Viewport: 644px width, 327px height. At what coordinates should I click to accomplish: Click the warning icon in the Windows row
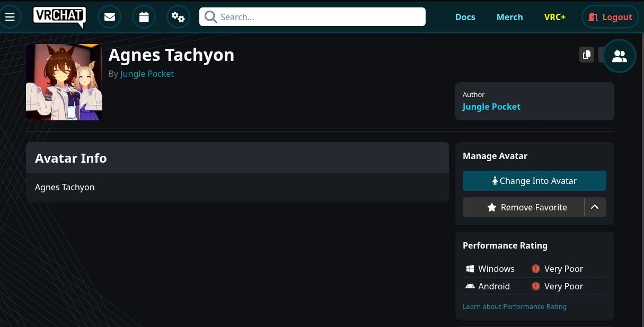tap(536, 269)
